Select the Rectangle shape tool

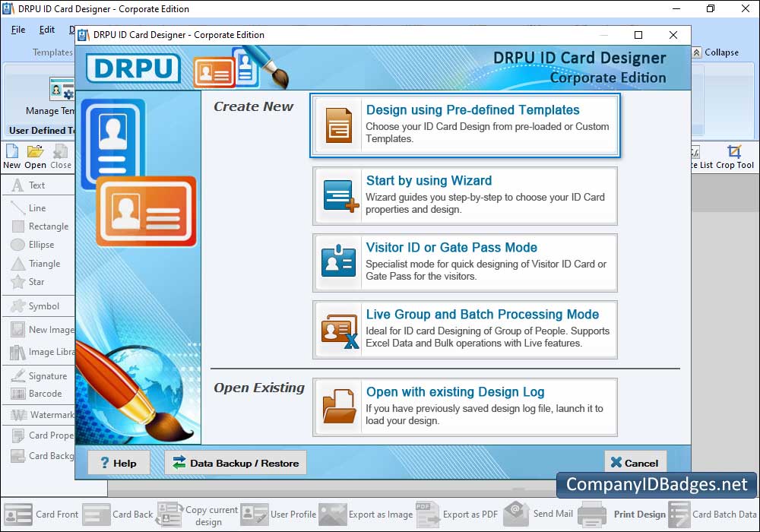tap(40, 226)
